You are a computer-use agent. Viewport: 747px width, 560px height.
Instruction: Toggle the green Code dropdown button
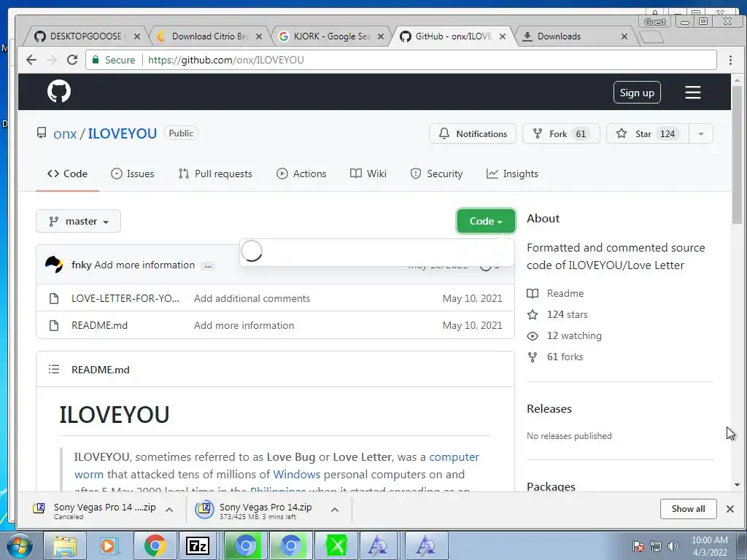486,221
